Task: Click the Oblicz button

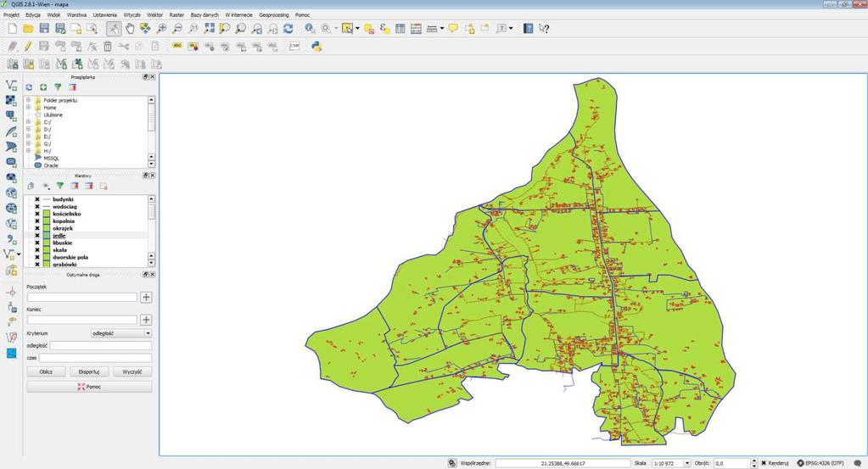Action: [x=46, y=371]
